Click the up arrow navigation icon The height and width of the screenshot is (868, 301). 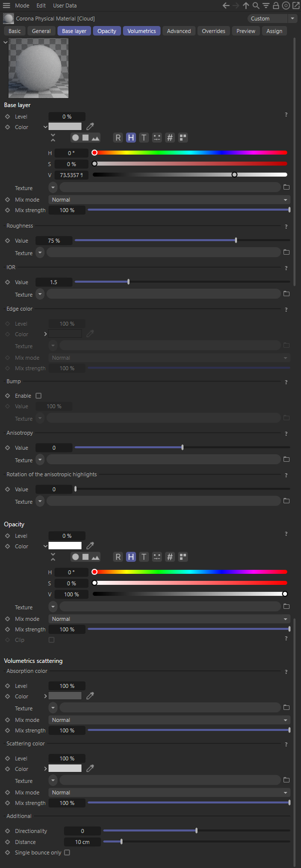(x=246, y=6)
